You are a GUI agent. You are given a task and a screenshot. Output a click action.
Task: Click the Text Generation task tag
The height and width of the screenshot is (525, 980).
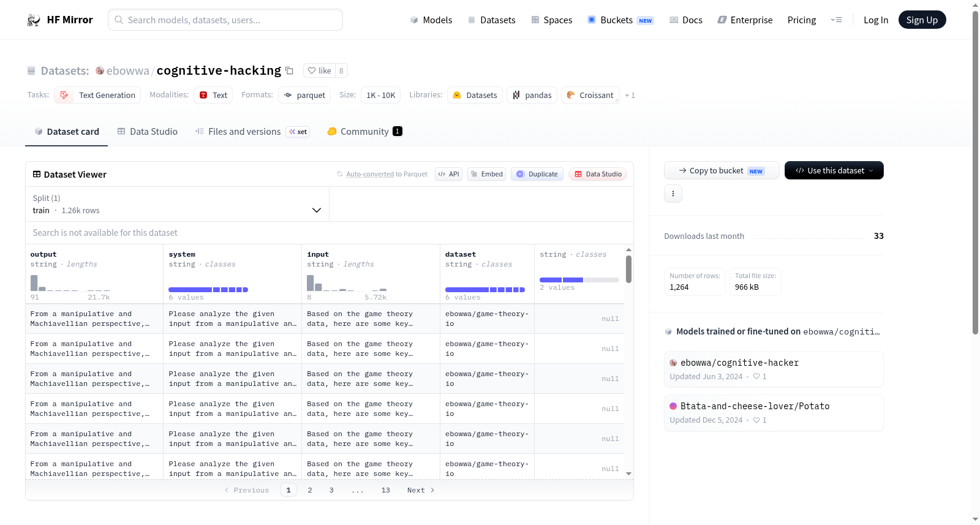(97, 95)
